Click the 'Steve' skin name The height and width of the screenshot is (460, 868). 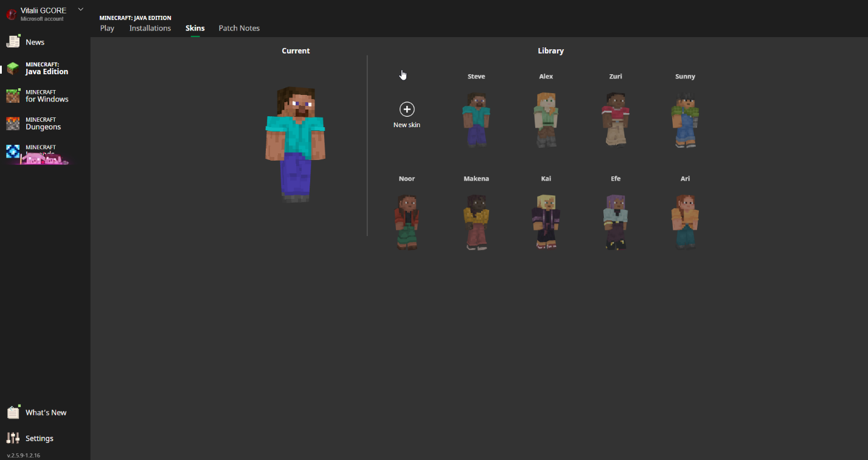tap(476, 77)
